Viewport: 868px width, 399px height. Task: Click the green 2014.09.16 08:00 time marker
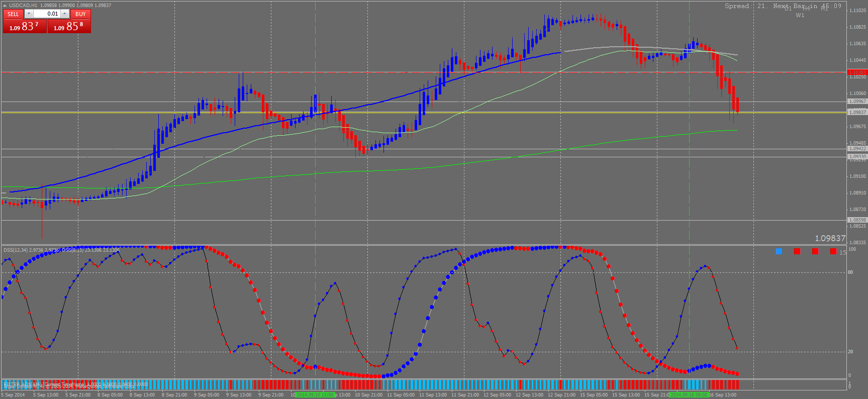tap(689, 395)
